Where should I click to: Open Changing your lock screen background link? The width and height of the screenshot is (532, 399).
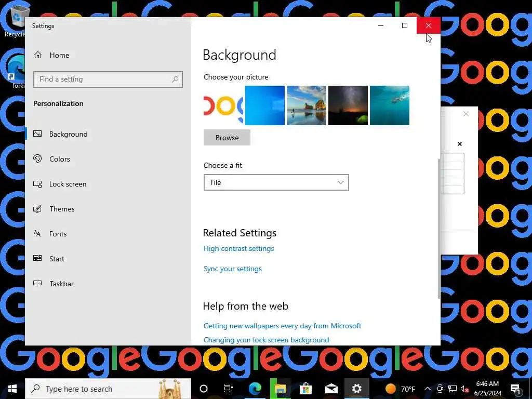pyautogui.click(x=266, y=340)
